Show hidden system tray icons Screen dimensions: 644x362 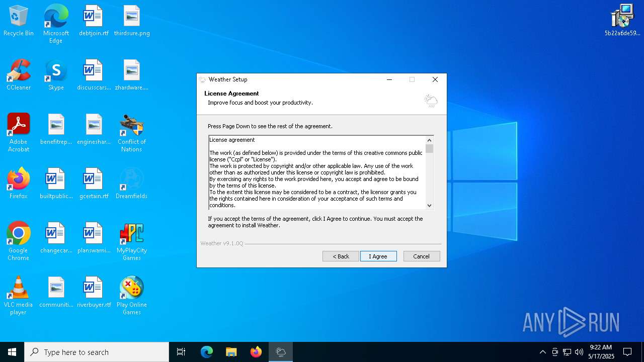coord(542,352)
